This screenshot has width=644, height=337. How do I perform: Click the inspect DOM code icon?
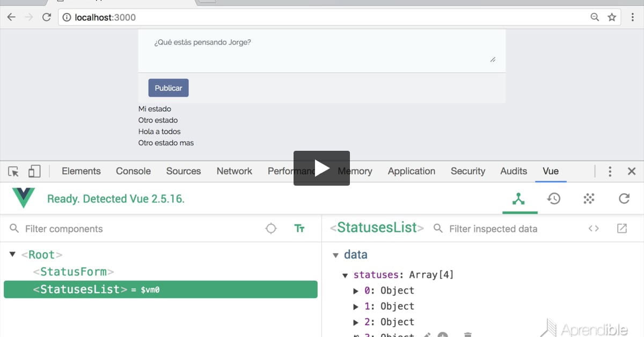click(x=594, y=229)
